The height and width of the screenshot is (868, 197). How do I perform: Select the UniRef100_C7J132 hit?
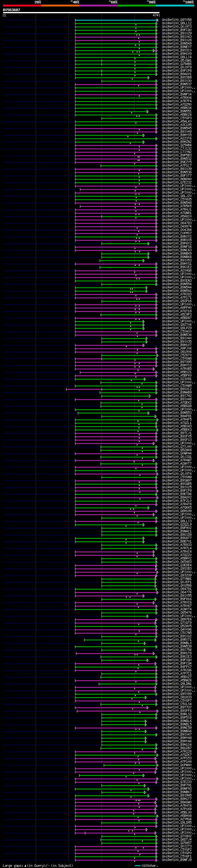pos(177,149)
